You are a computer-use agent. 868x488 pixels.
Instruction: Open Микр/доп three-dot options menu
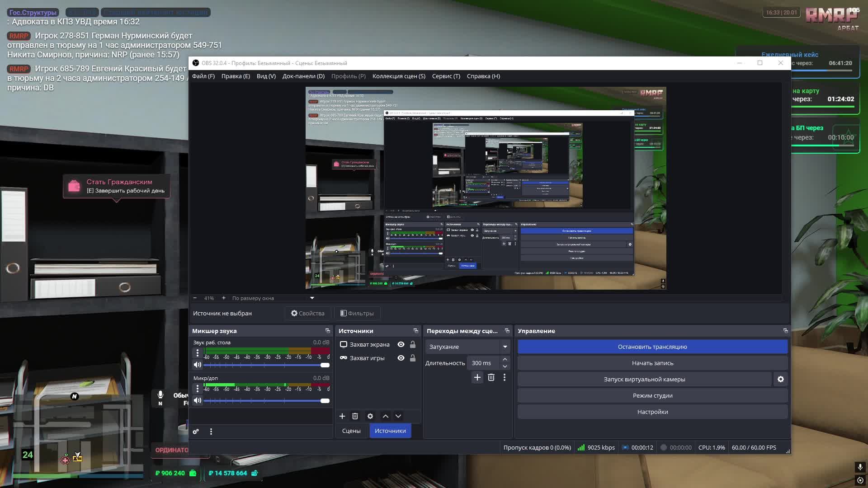[197, 389]
